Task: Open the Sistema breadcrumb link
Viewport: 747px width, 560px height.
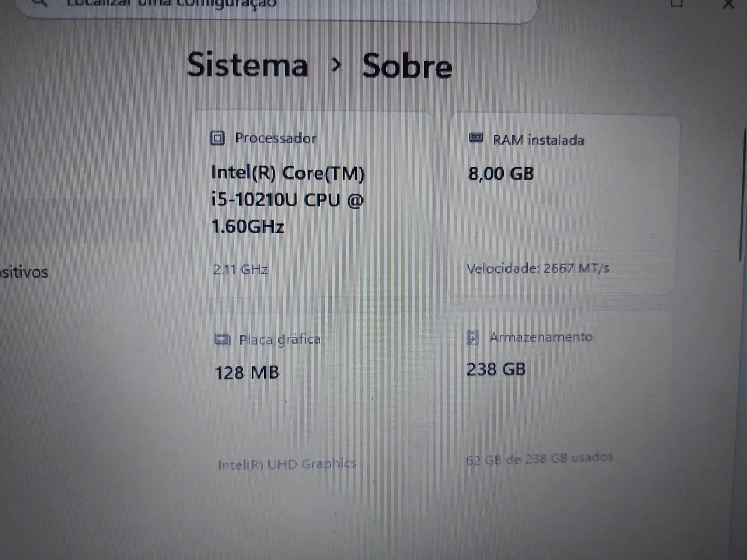Action: [x=247, y=64]
